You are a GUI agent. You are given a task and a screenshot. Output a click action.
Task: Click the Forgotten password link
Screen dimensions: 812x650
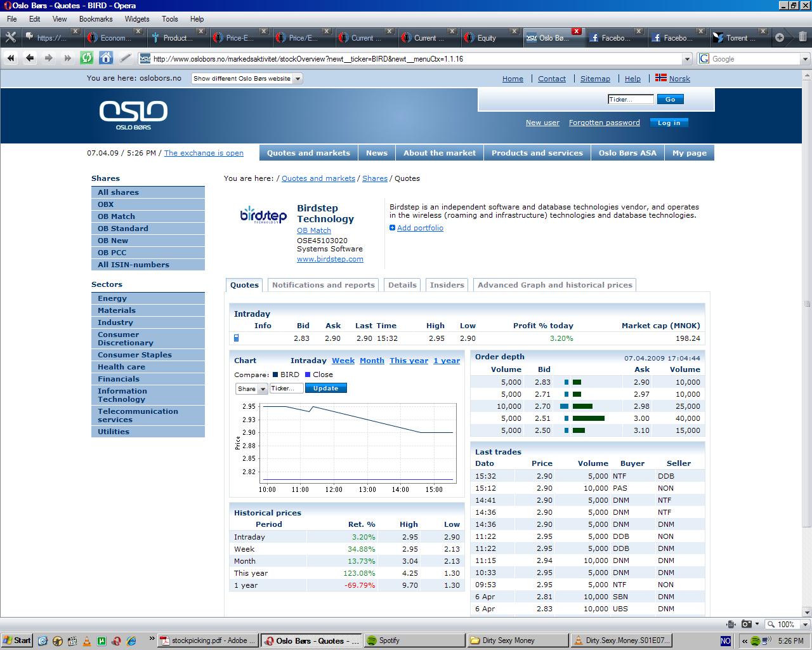click(x=605, y=123)
